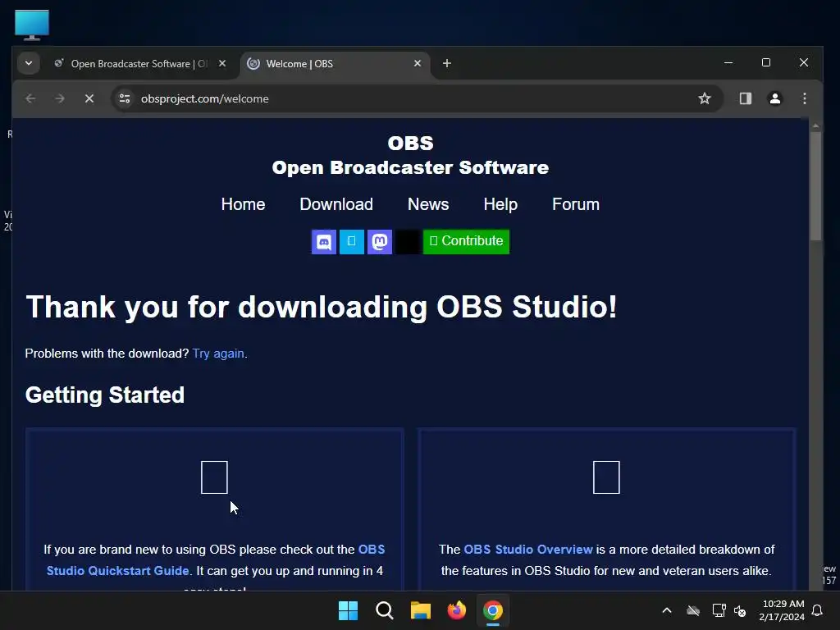
Task: Switch to Open Broadcaster Software tab
Action: (139, 64)
